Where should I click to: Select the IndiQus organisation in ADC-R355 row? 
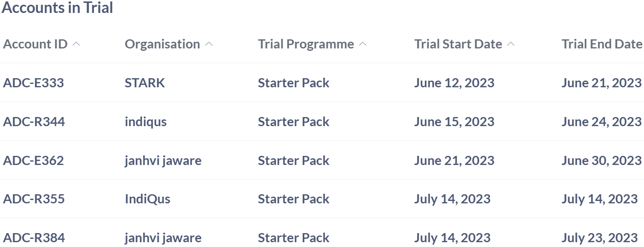pos(148,199)
